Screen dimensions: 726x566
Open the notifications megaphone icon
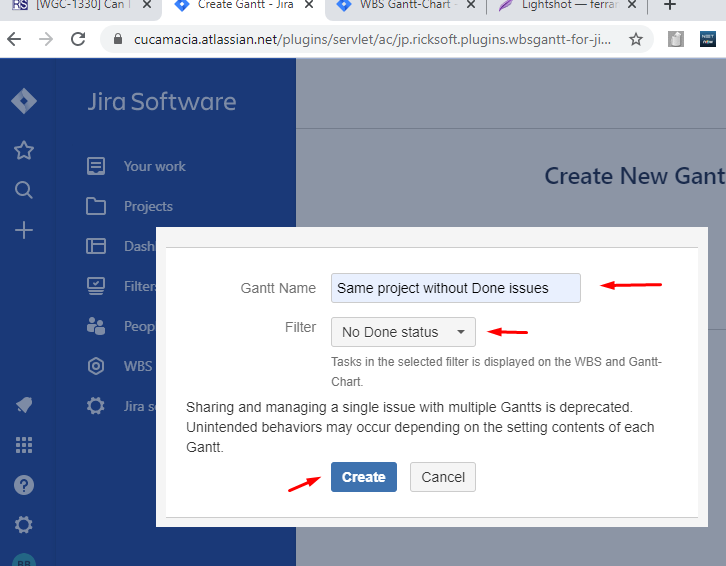[x=24, y=405]
